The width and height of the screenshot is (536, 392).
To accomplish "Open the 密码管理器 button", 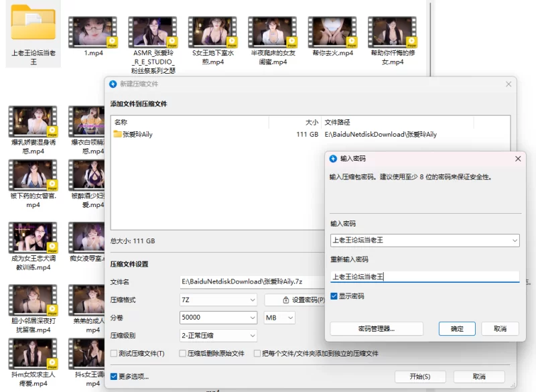I will point(377,329).
